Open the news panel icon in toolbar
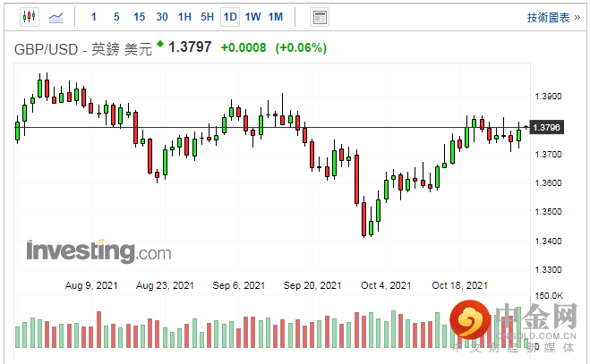Image resolution: width=590 pixels, height=364 pixels. 320,17
